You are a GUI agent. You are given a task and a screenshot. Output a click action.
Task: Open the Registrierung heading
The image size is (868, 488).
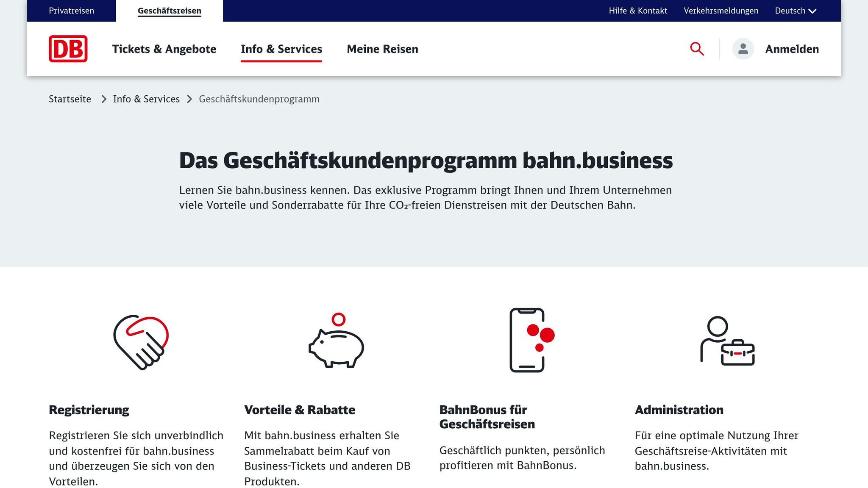pos(89,410)
